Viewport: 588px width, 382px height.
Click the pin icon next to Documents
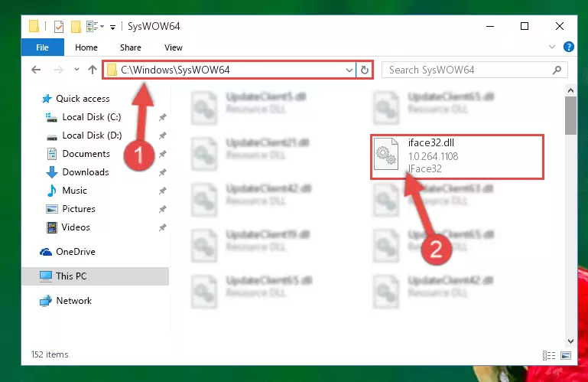[x=162, y=154]
